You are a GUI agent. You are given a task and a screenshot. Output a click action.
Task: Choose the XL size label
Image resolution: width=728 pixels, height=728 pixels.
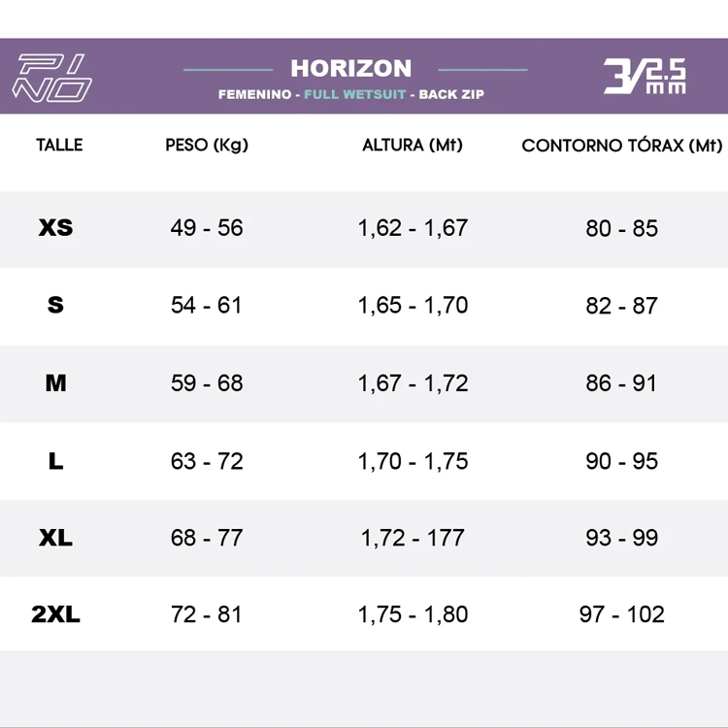point(55,537)
